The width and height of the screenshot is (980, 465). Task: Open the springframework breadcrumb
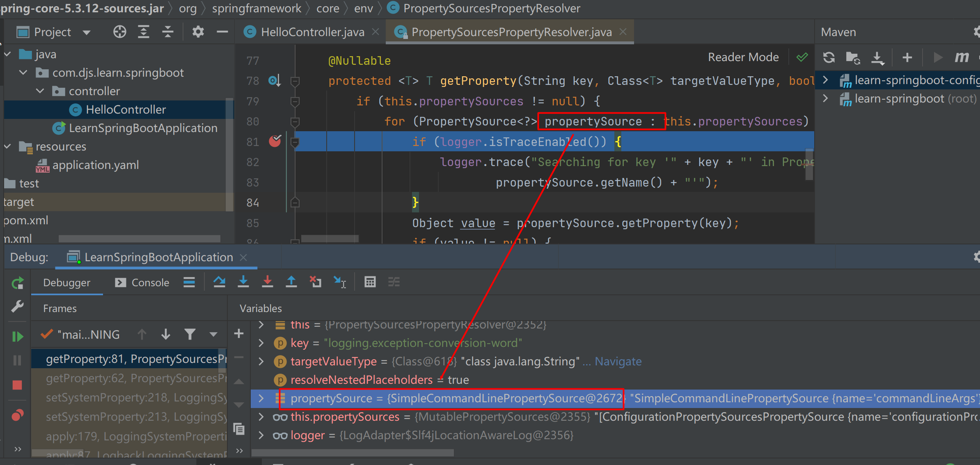point(256,8)
